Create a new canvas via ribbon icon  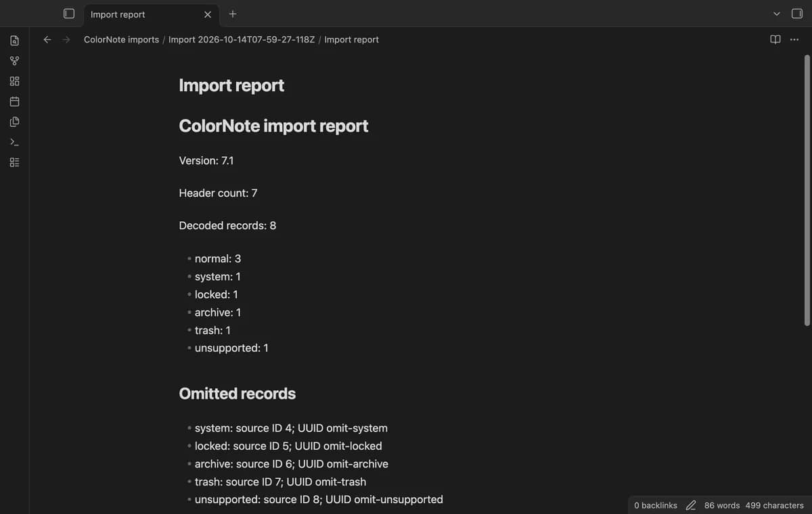click(14, 81)
